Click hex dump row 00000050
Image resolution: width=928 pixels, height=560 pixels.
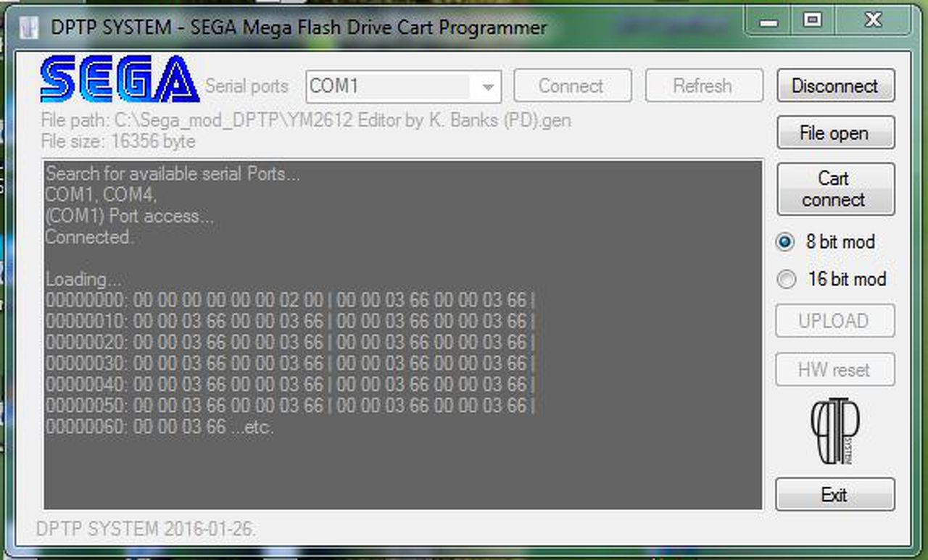(290, 405)
